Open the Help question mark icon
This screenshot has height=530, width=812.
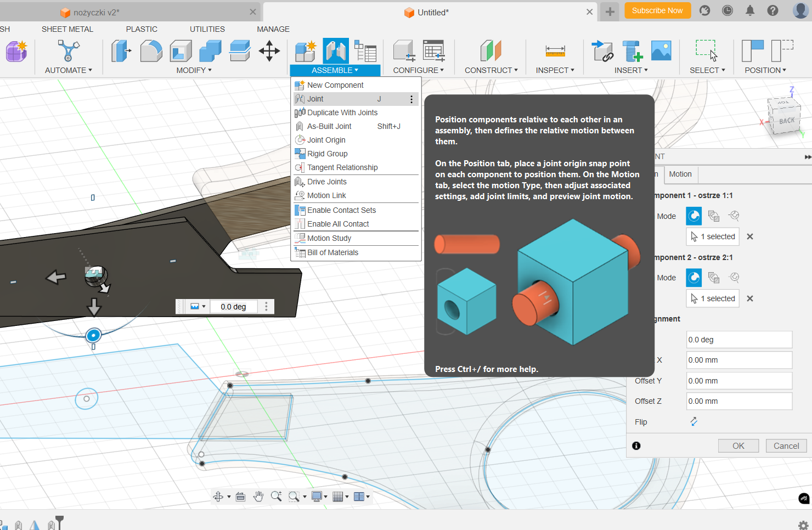(772, 10)
